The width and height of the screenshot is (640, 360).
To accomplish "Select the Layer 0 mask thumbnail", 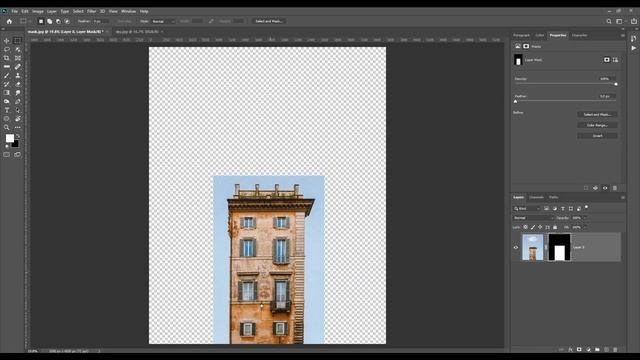I will (x=559, y=247).
